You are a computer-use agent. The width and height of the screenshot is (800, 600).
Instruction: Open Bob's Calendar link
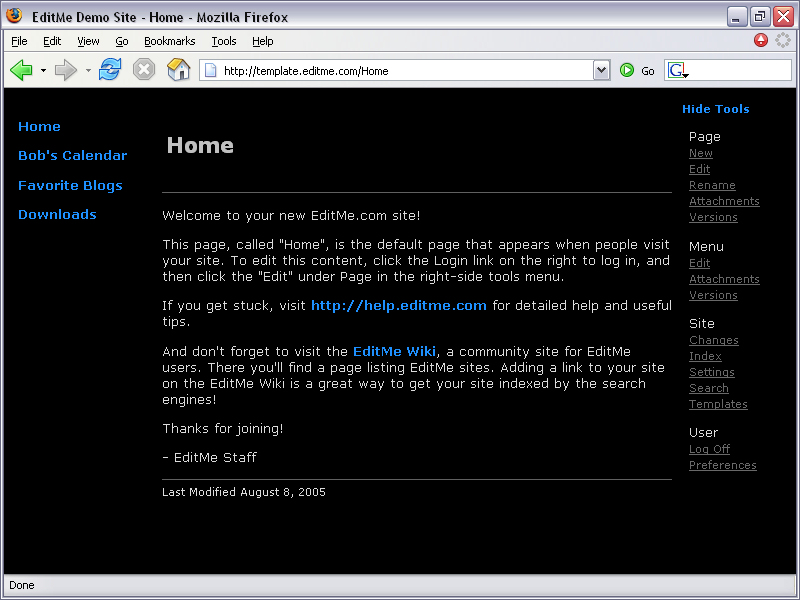pos(72,156)
